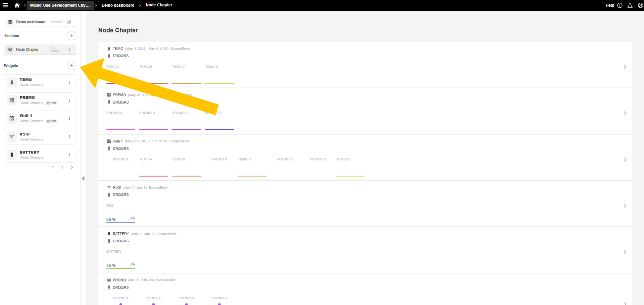644x305 pixels.
Task: Open the user account icon
Action: click(640, 5)
